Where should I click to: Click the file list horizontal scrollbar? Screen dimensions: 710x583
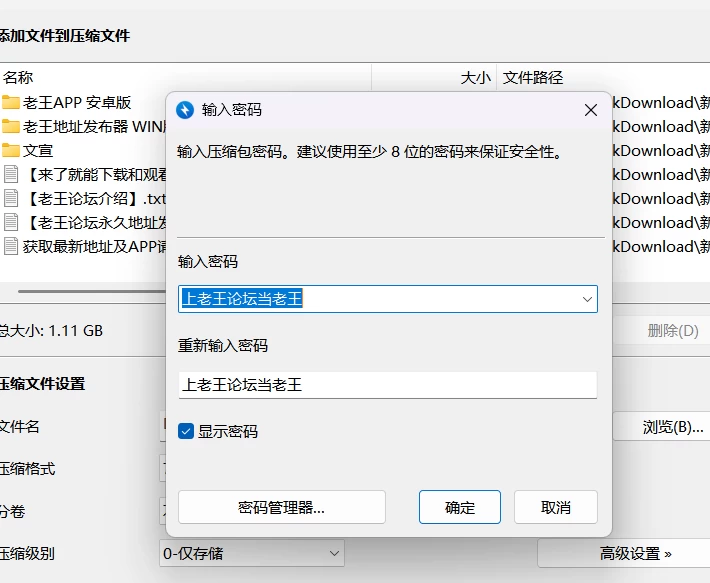point(92,292)
